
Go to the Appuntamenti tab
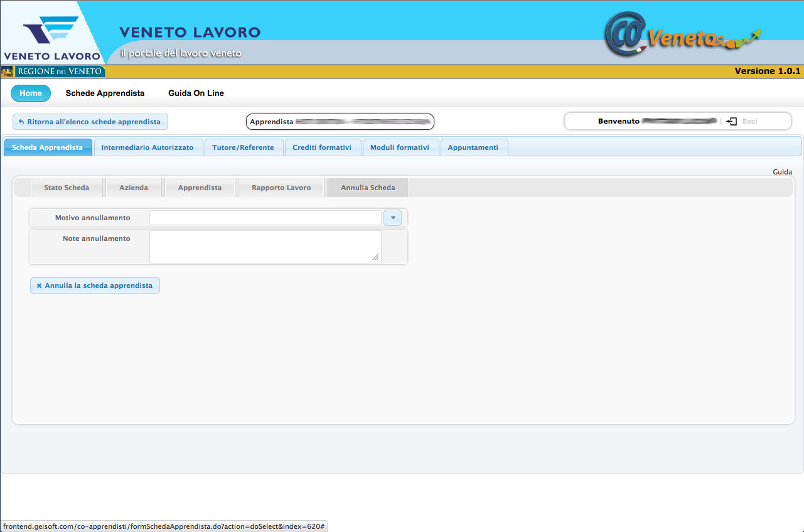point(473,147)
